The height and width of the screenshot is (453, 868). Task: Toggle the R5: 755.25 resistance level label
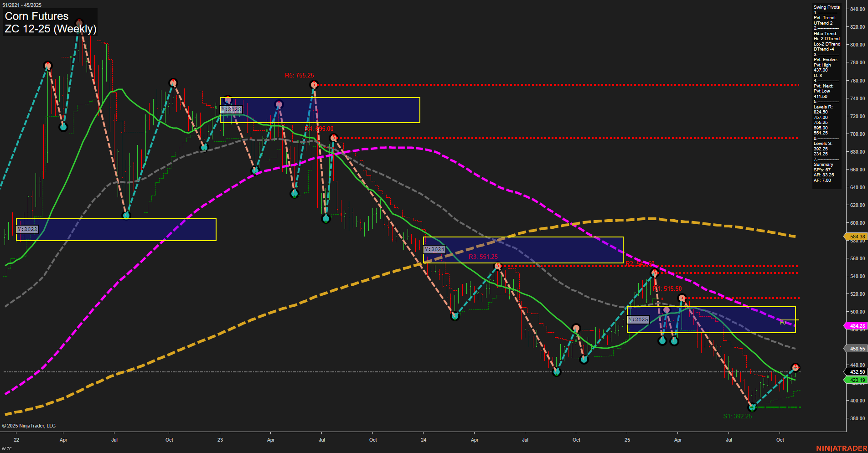tap(299, 75)
